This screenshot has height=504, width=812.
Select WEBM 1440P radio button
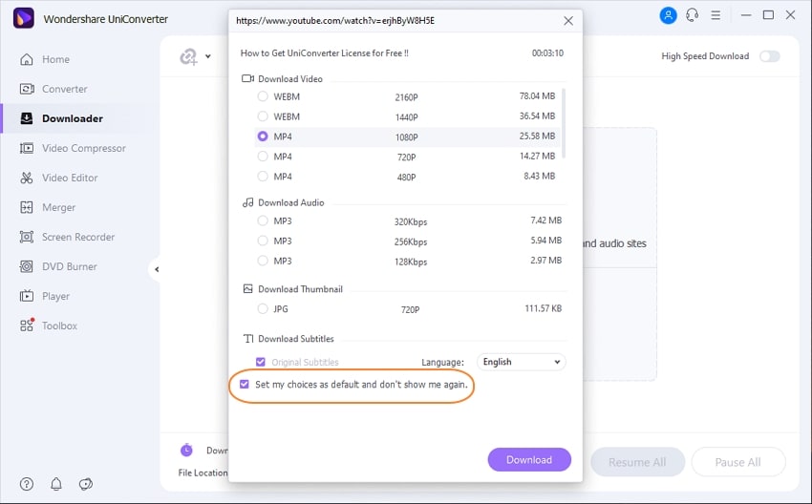[263, 116]
